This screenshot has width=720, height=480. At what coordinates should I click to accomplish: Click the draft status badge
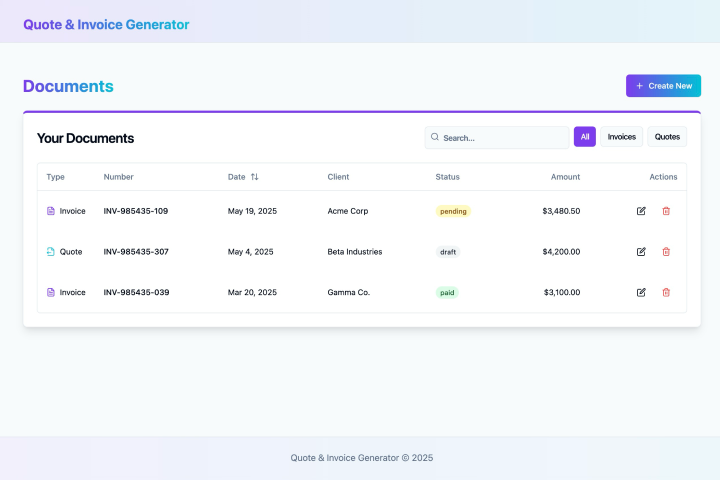448,252
